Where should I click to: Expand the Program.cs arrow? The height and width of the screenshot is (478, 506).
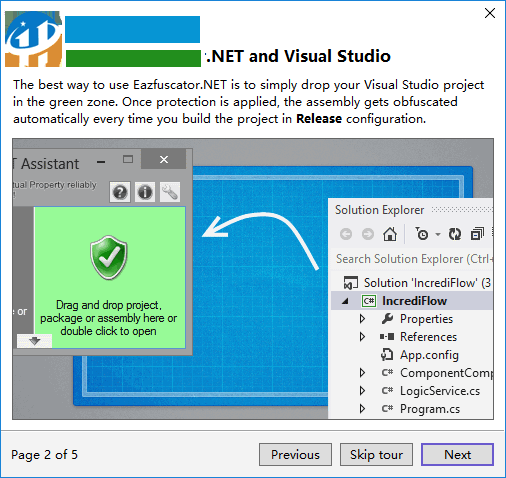tap(362, 409)
